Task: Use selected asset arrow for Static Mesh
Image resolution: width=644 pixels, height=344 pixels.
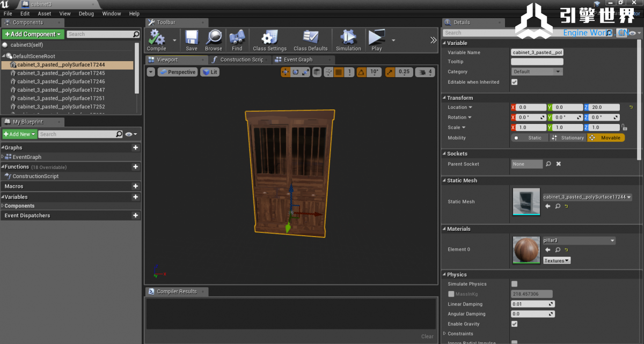Action: (548, 206)
